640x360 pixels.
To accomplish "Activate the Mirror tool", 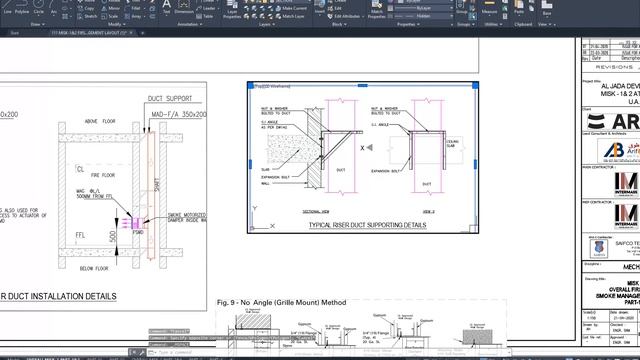I will [x=111, y=8].
